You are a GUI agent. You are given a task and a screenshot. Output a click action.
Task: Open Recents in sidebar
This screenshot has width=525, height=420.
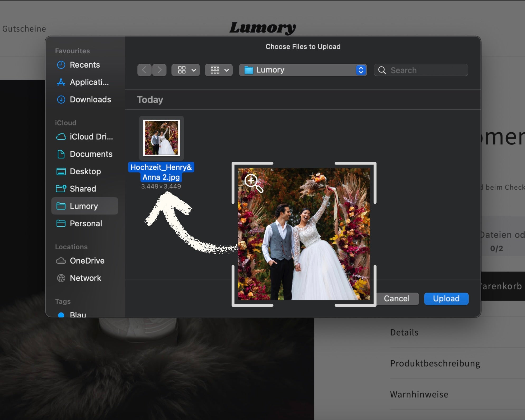(x=85, y=65)
